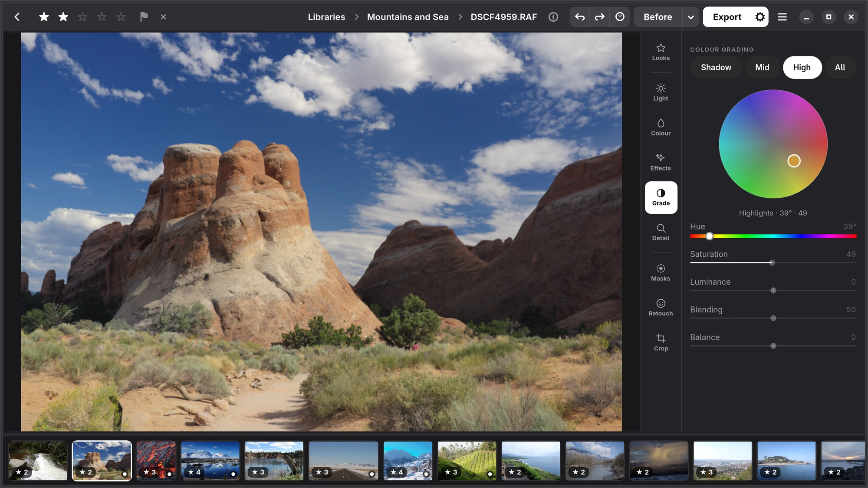Undo the last edit
868x488 pixels.
[580, 17]
